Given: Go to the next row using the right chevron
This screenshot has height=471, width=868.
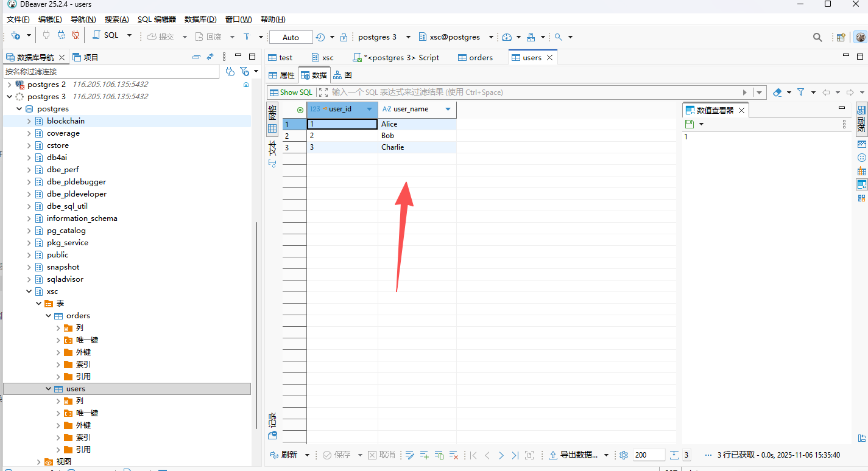Looking at the screenshot, I should pyautogui.click(x=501, y=455).
